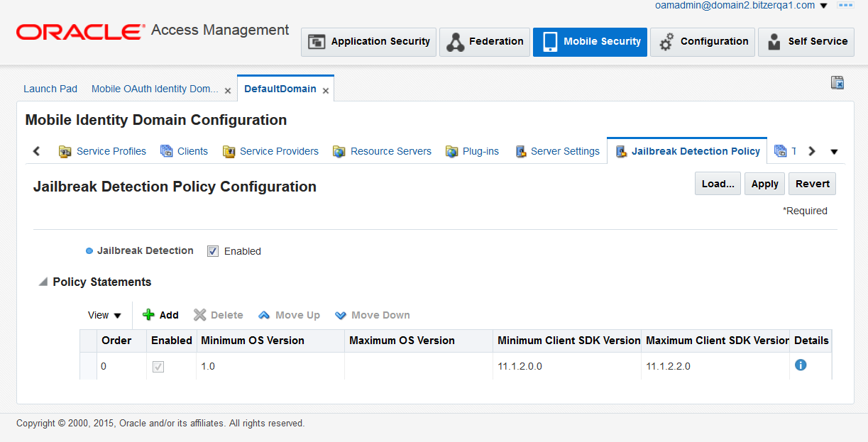Click the Self Service person icon
Viewport: 868px width, 442px height.
pos(774,43)
